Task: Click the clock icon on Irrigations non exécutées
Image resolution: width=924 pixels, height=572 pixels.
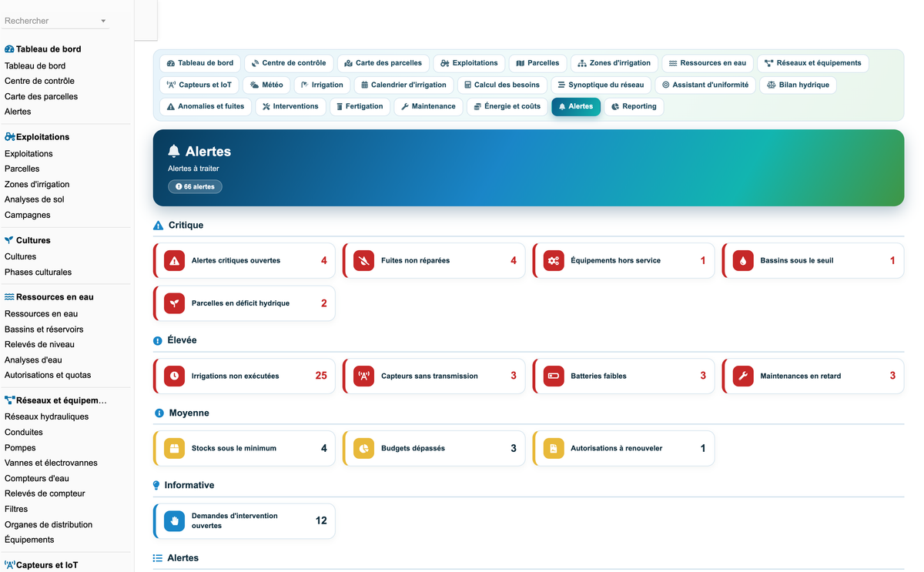Action: [175, 376]
